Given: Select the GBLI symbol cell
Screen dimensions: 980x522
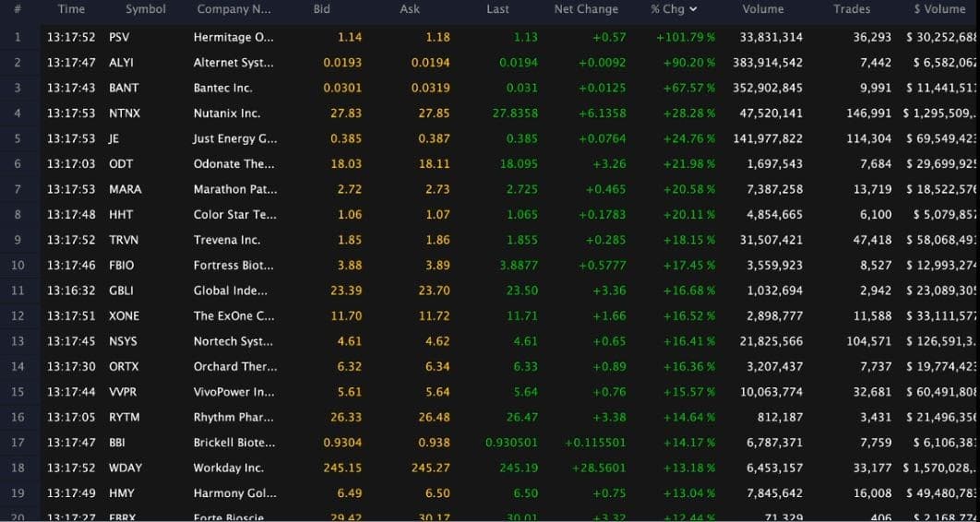Looking at the screenshot, I should tap(121, 291).
